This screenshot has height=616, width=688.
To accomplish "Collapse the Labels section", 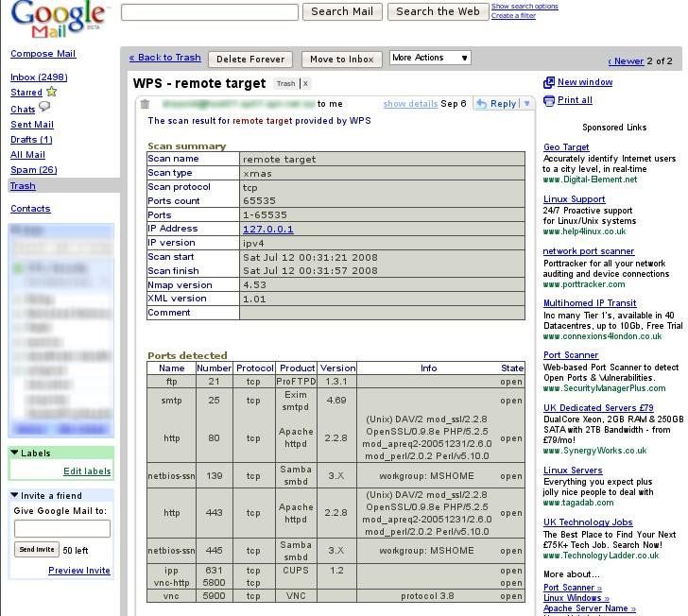I will (x=14, y=453).
